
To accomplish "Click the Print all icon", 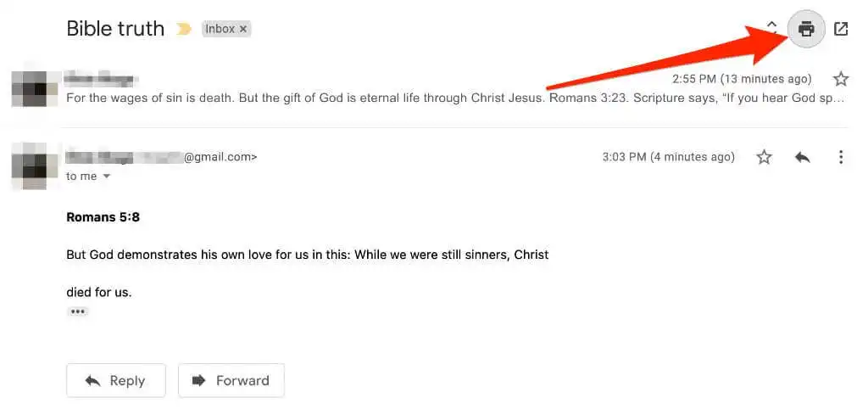I will click(806, 30).
